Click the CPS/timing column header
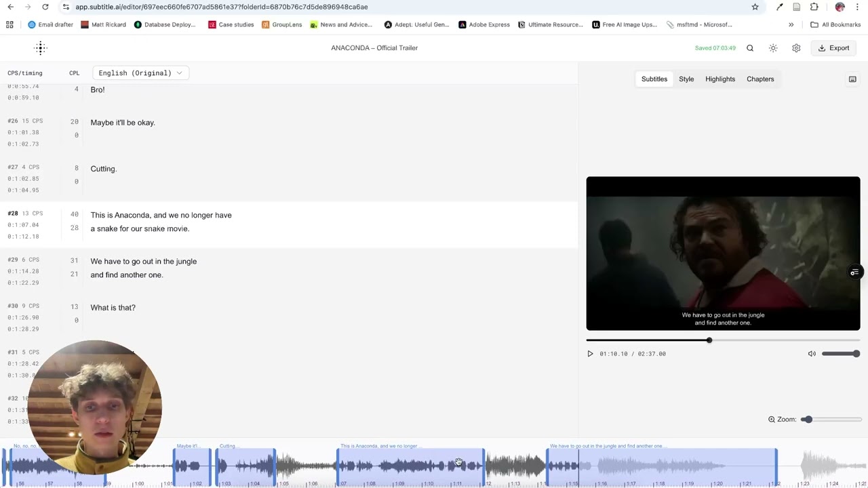Image resolution: width=868 pixels, height=488 pixels. (25, 73)
